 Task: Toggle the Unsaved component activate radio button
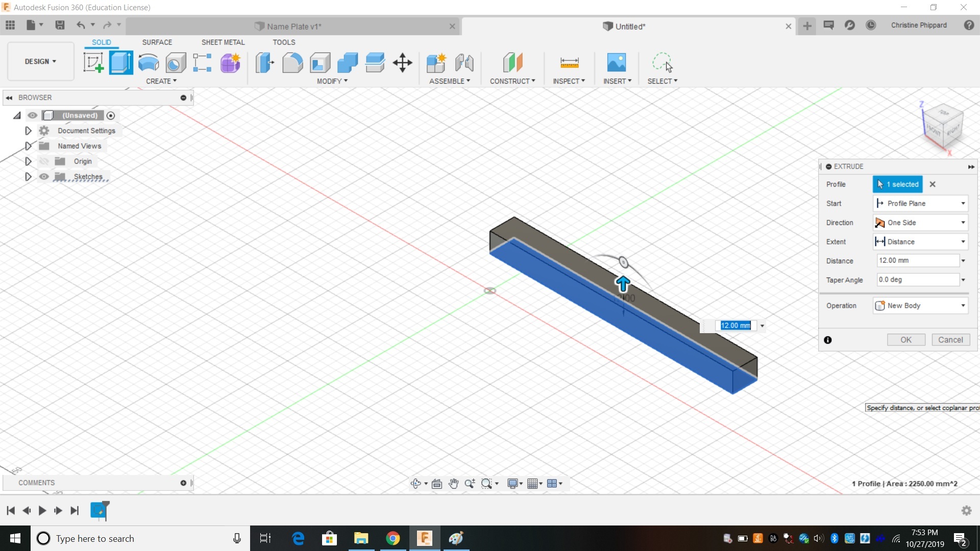[111, 116]
